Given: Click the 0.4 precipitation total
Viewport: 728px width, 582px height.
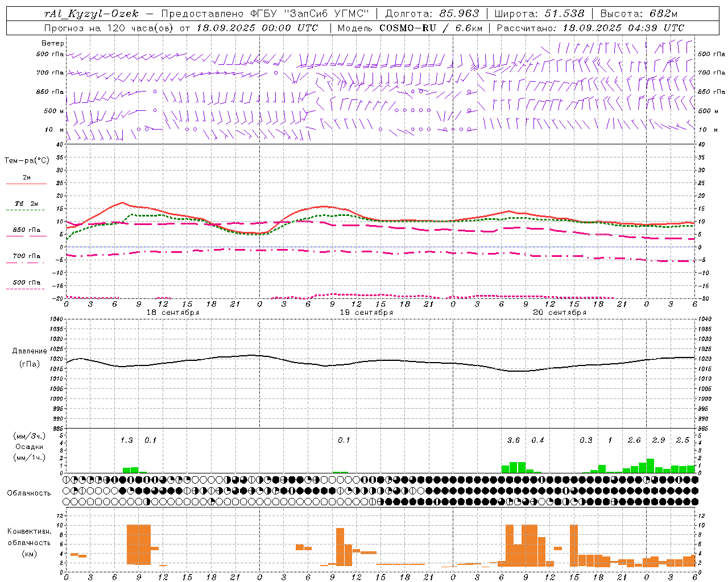Looking at the screenshot, I should 537,440.
